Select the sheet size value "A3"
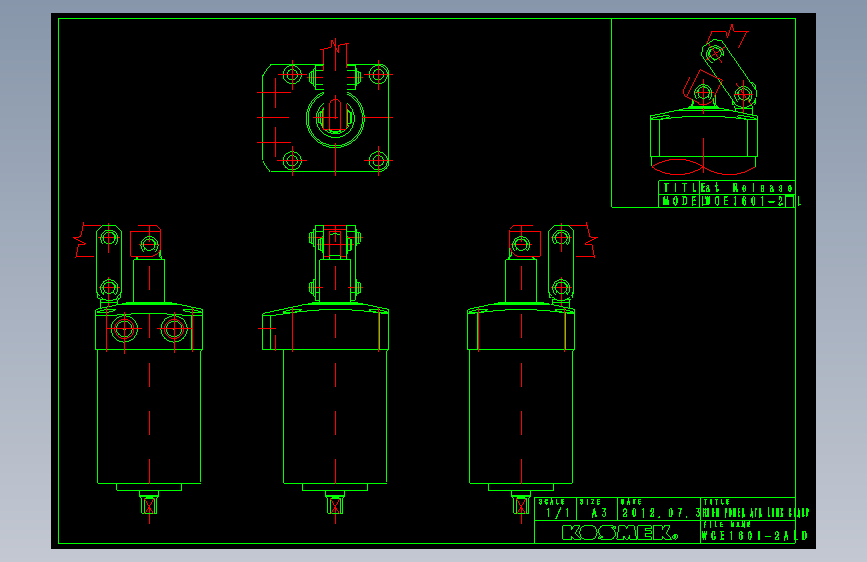The image size is (867, 562). pos(599,513)
